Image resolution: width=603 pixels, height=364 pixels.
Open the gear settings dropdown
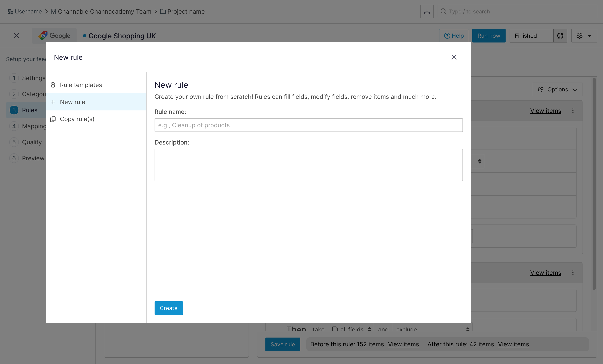584,36
